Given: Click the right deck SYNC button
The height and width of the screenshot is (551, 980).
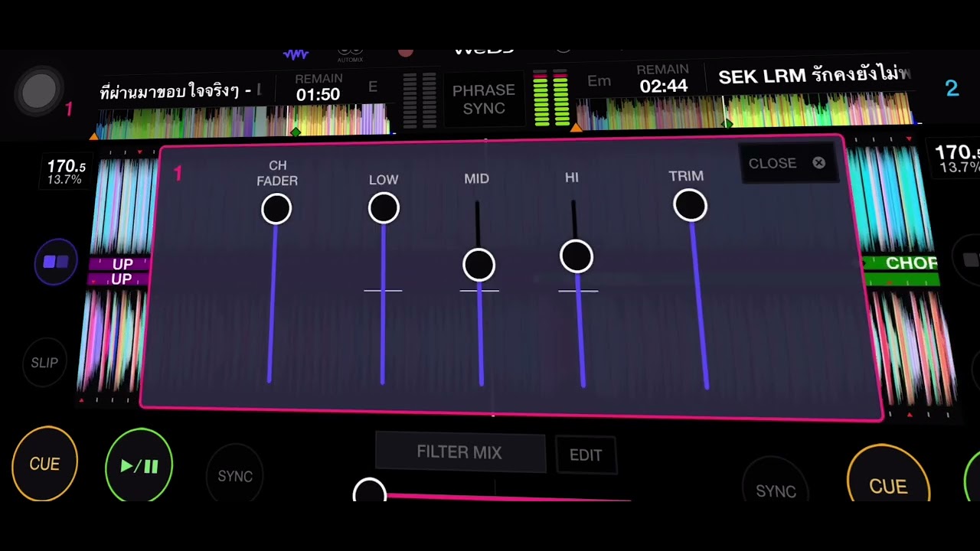Looking at the screenshot, I should (776, 491).
